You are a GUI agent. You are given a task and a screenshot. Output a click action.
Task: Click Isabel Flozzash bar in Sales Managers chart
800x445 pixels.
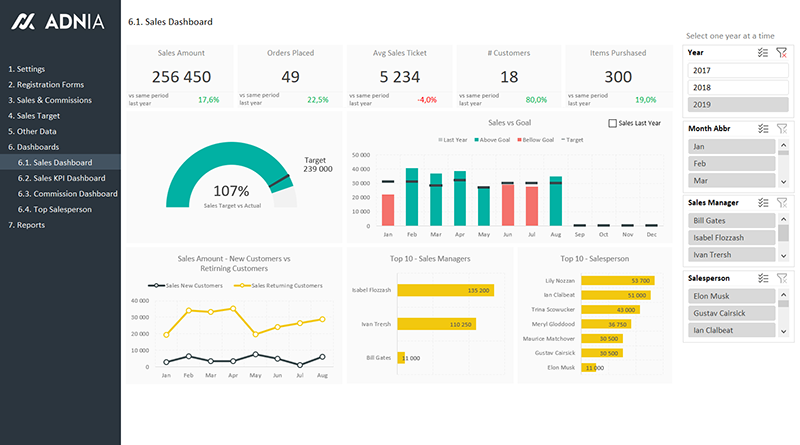tap(445, 290)
